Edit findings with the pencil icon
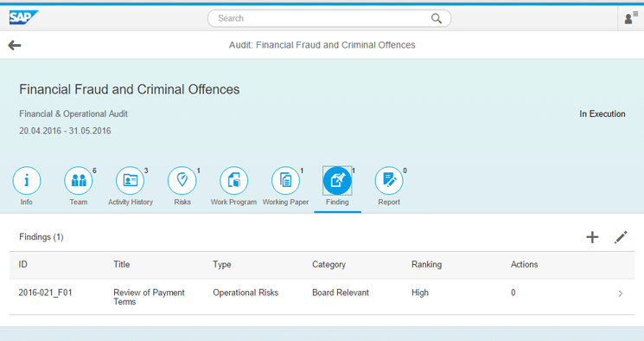This screenshot has height=341, width=644. point(621,237)
